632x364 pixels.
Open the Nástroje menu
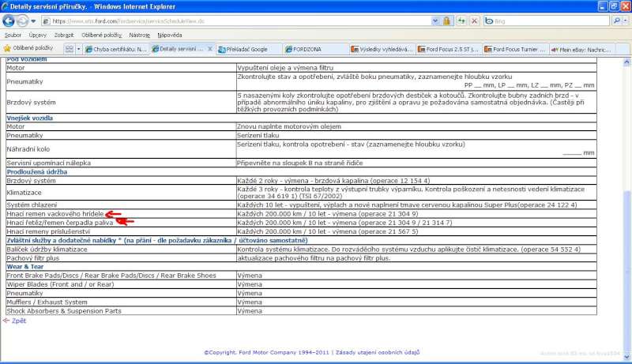point(140,35)
